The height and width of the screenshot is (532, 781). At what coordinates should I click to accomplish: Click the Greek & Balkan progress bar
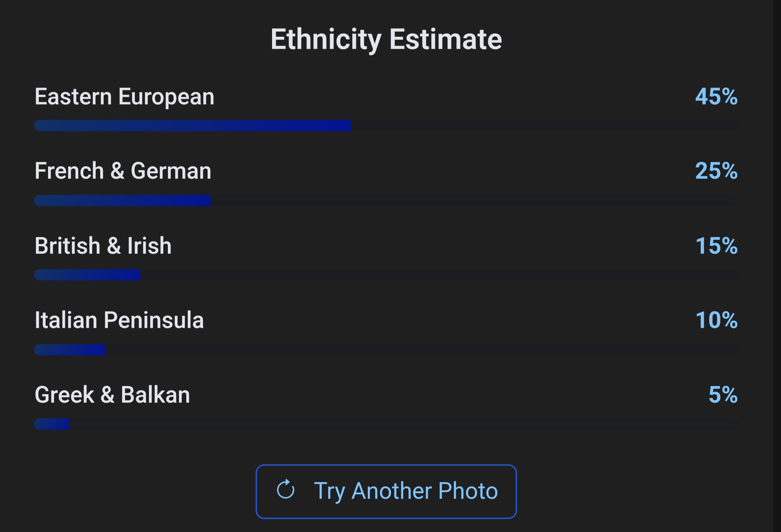(x=386, y=424)
